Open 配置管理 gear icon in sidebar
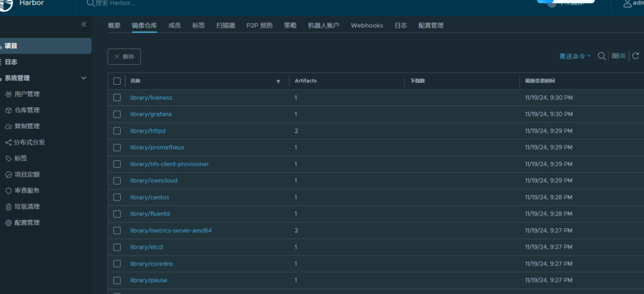The image size is (644, 294). 8,223
